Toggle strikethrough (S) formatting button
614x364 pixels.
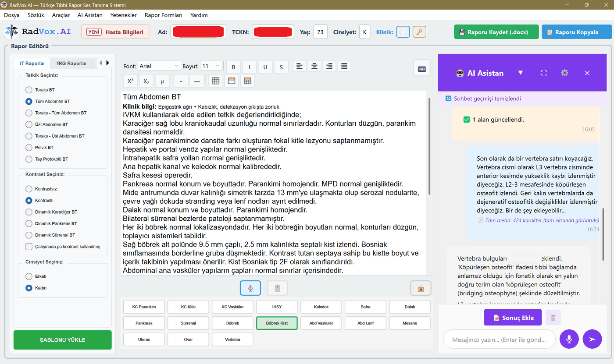[x=281, y=67]
